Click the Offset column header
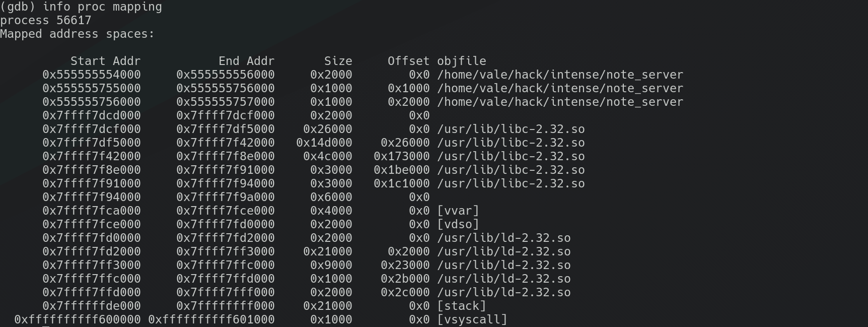 (409, 61)
